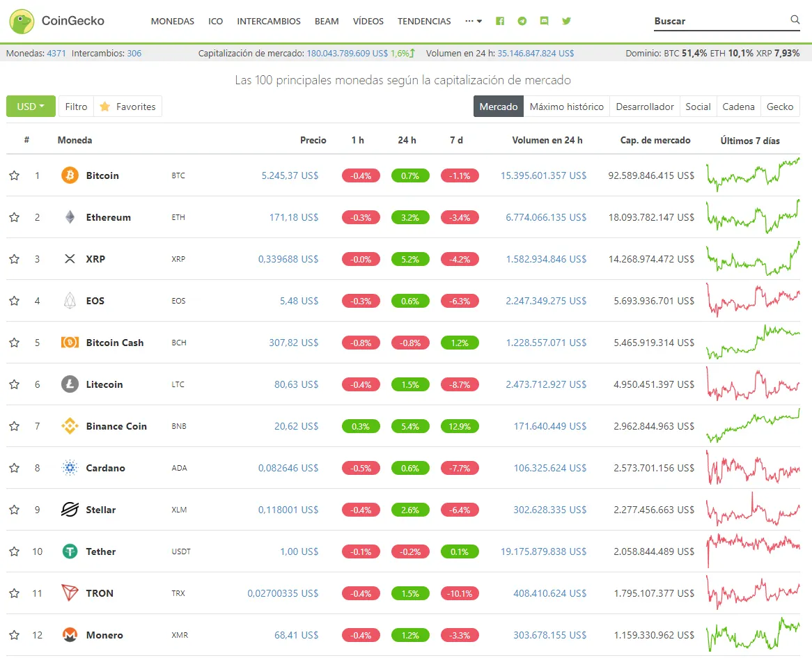Open the USD currency dropdown
Image resolution: width=812 pixels, height=658 pixels.
click(31, 107)
